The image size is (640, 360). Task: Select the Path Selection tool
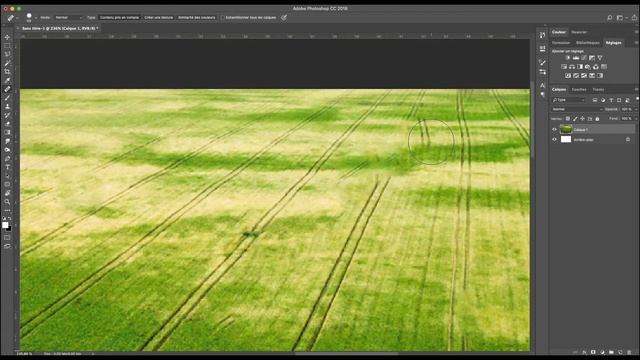pos(7,176)
